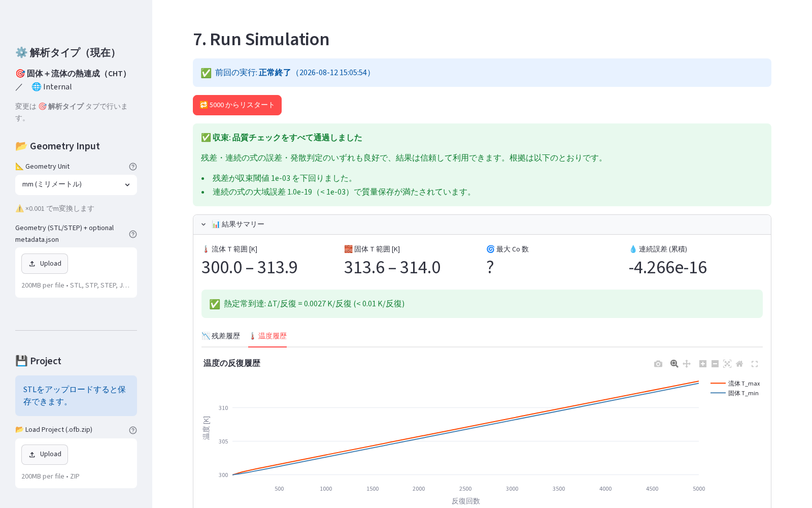812x508 pixels.
Task: Open help tooltip for Load Project
Action: tap(133, 430)
